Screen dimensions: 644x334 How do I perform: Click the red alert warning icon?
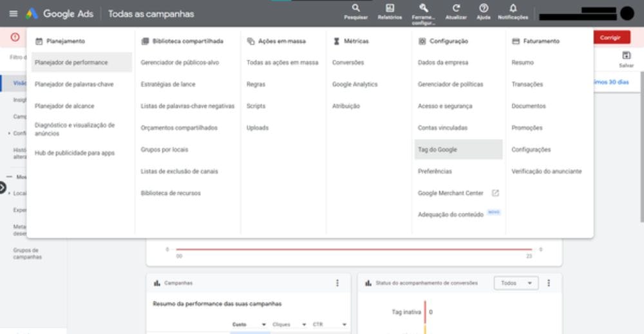coord(15,37)
